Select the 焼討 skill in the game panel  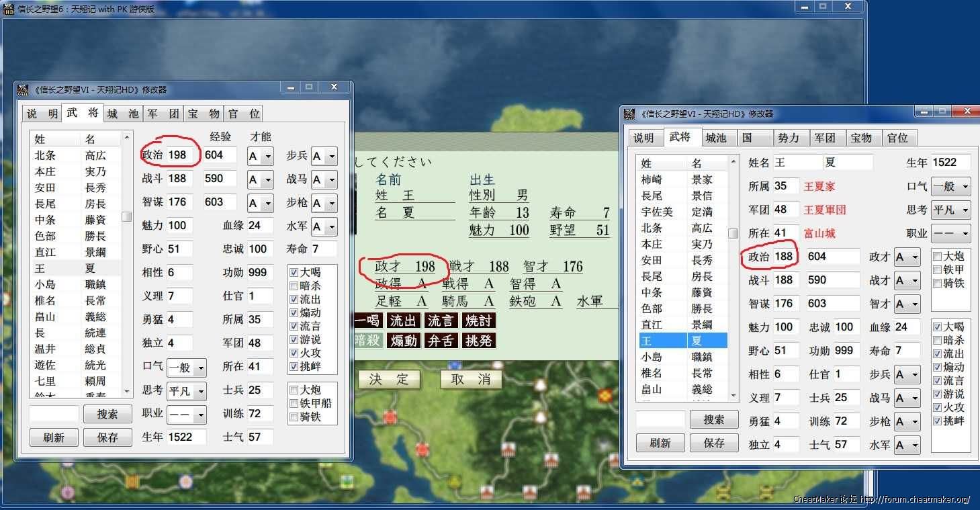[478, 321]
